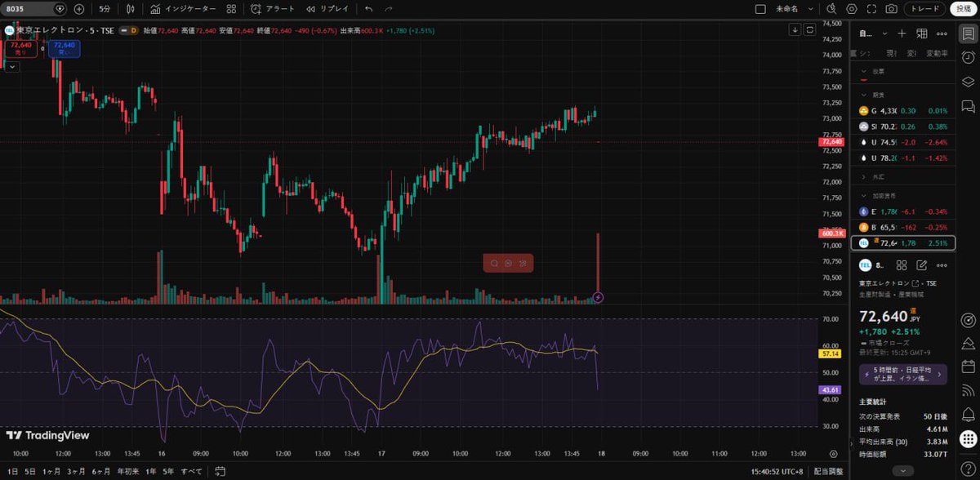Select the oil row showing -2.64%
Image resolution: width=980 pixels, height=480 pixels.
[903, 142]
